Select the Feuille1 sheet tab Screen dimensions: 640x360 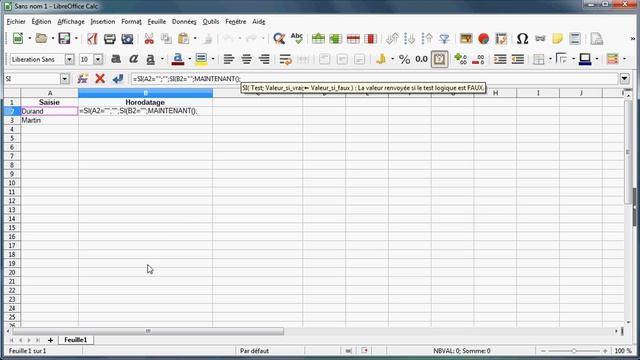tap(76, 340)
